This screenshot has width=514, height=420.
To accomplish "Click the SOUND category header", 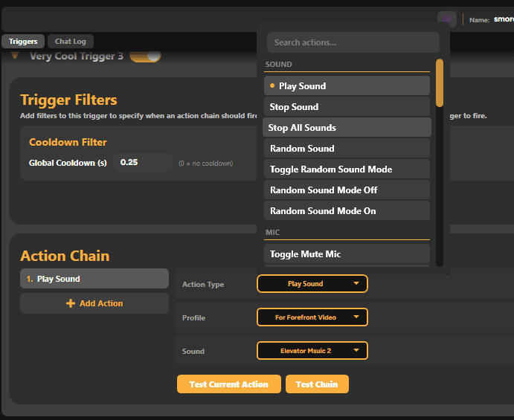I will coord(279,65).
